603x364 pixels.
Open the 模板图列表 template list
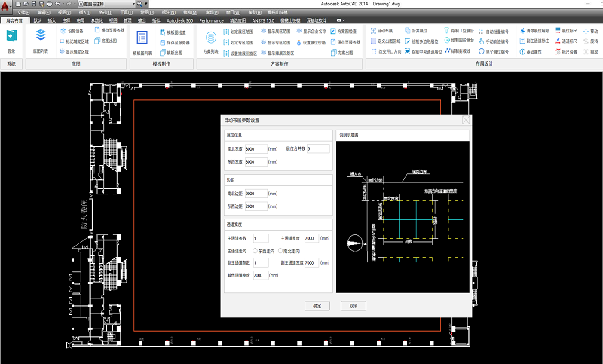(142, 42)
